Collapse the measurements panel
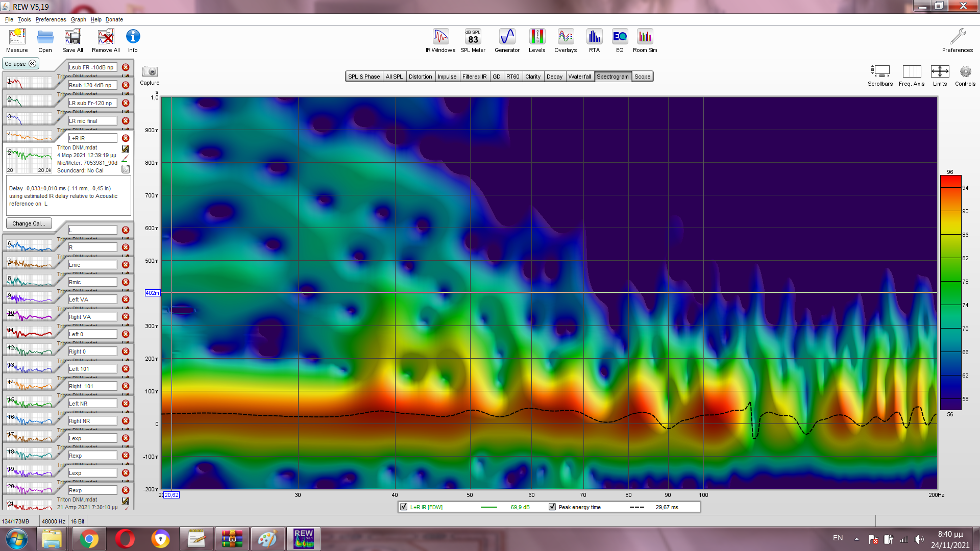980x551 pixels. coord(20,64)
